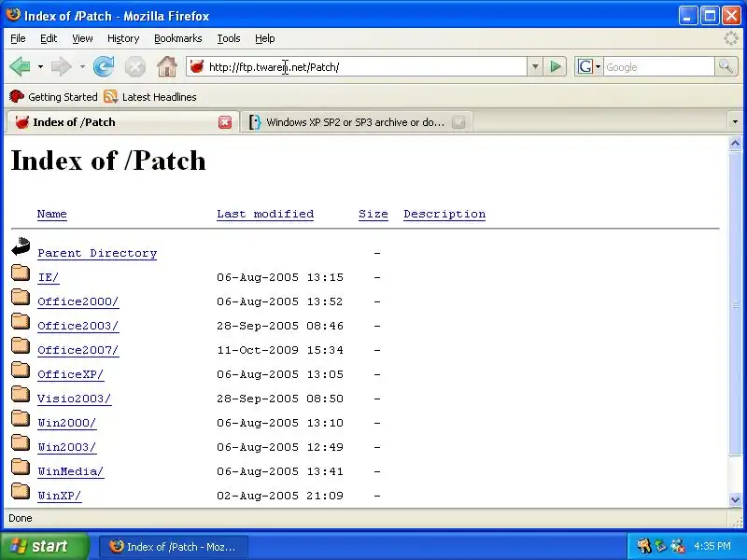Open the Win2000/ directory link
This screenshot has width=747, height=560.
click(67, 423)
